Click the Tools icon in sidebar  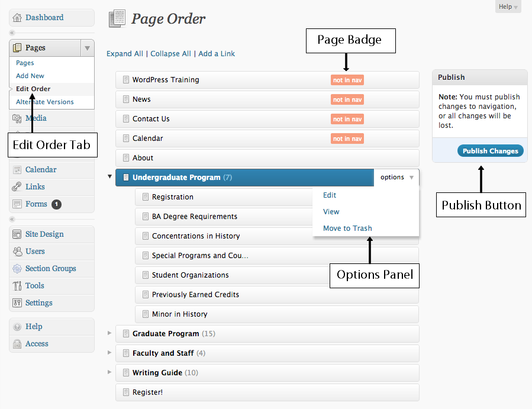tap(17, 286)
